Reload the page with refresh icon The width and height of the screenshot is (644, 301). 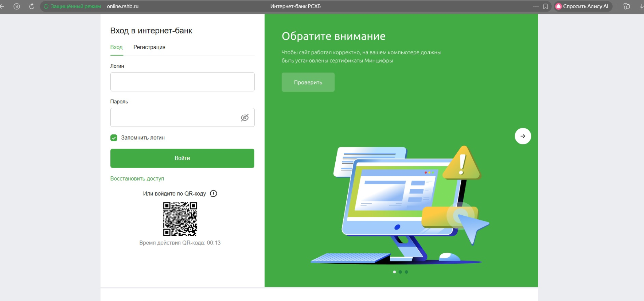pos(32,6)
